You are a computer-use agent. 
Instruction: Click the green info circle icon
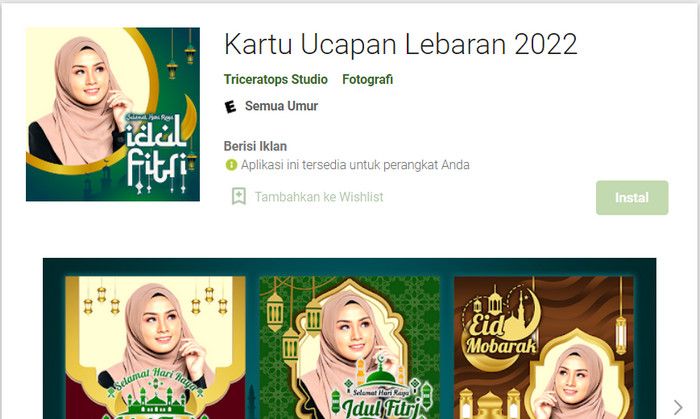tap(231, 165)
